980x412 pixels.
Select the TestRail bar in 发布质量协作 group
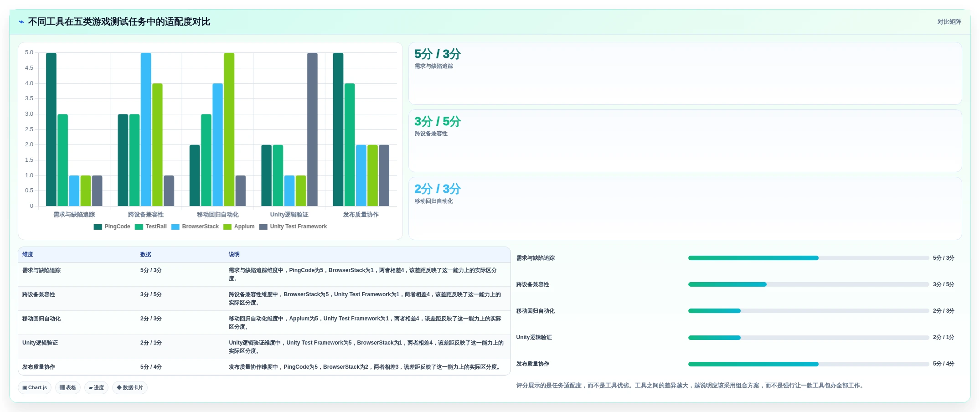(x=350, y=145)
